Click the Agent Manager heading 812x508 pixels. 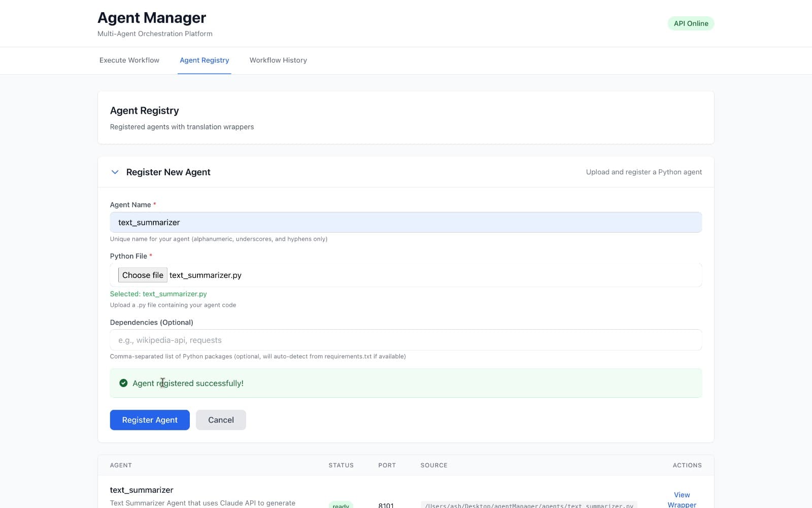coord(151,17)
